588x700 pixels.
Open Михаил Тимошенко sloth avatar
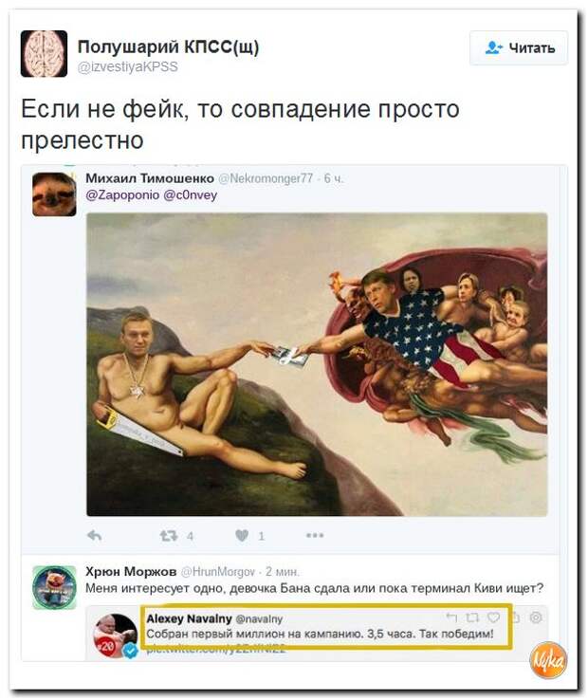[x=54, y=194]
